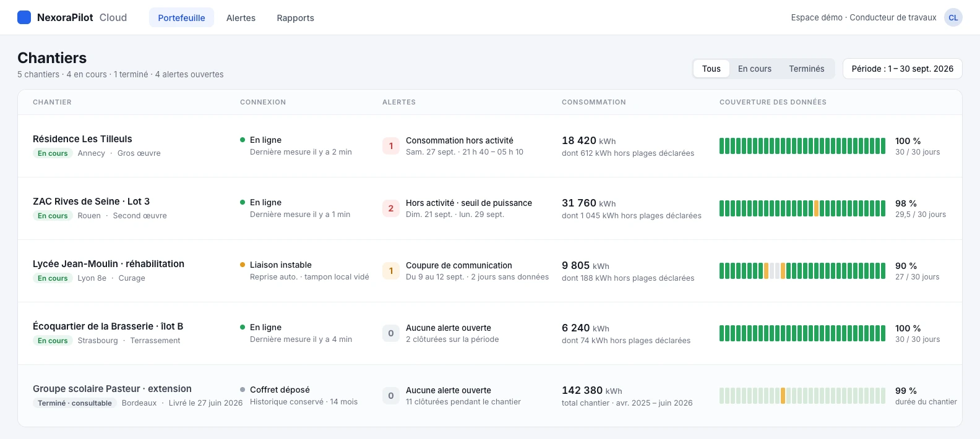The height and width of the screenshot is (439, 980).
Task: Open the CL user avatar
Action: point(953,17)
